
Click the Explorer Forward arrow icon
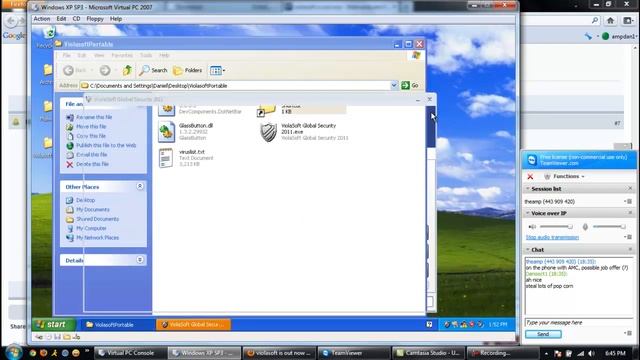(105, 70)
